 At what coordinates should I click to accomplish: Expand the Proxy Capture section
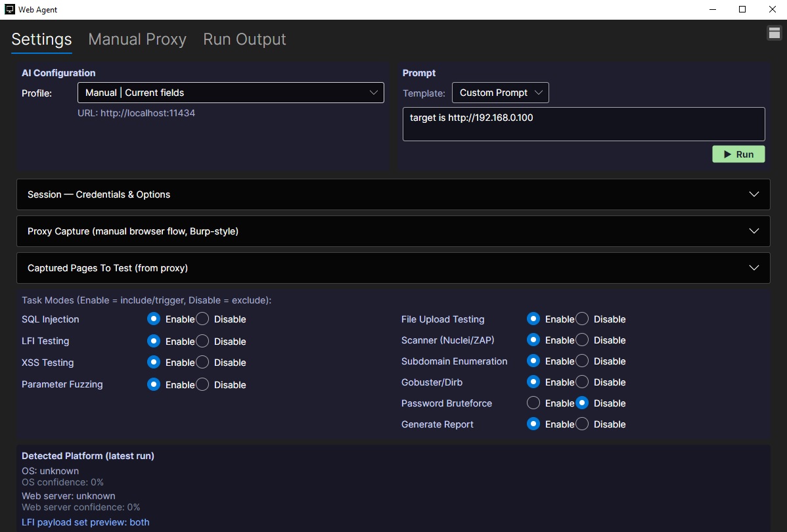393,231
